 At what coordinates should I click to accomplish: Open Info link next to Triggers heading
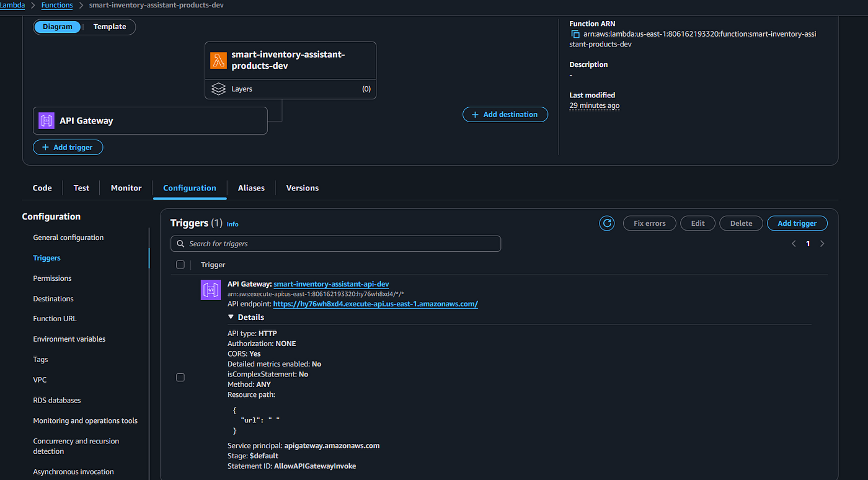point(232,224)
